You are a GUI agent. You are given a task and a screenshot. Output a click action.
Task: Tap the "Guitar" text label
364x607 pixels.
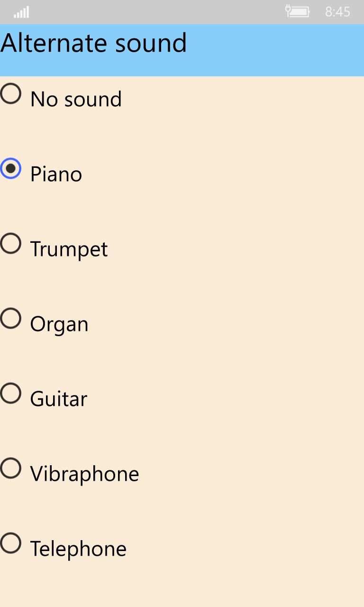[59, 399]
